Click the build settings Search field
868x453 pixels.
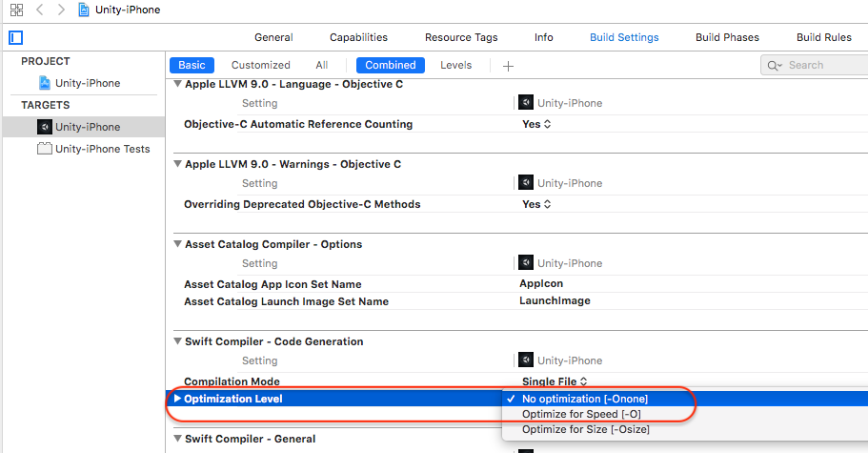(815, 66)
